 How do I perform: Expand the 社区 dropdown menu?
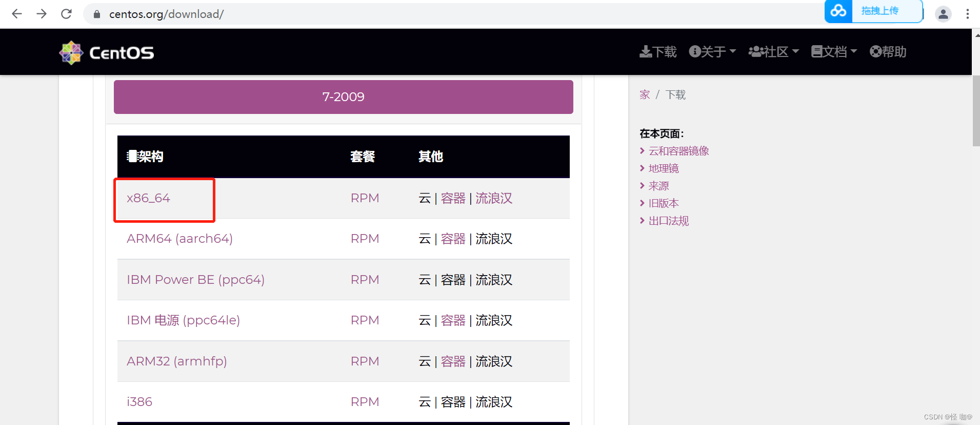(x=773, y=52)
